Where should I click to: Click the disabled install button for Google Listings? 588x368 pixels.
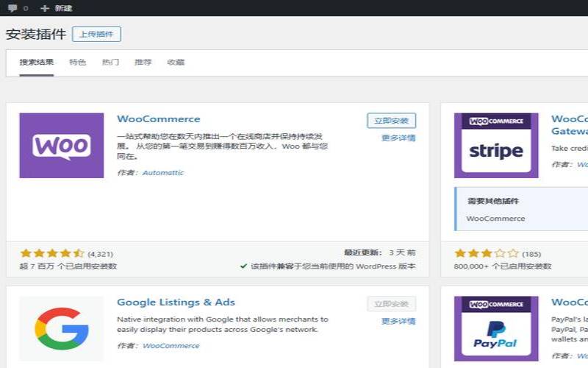pos(391,304)
